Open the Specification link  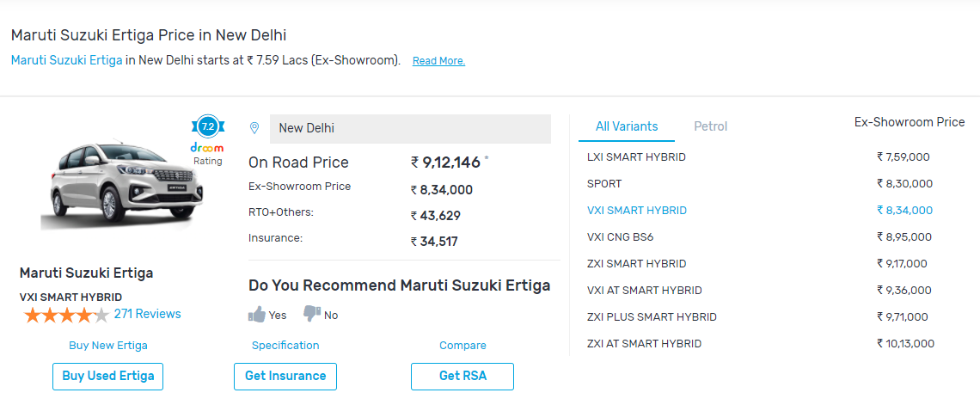(285, 346)
